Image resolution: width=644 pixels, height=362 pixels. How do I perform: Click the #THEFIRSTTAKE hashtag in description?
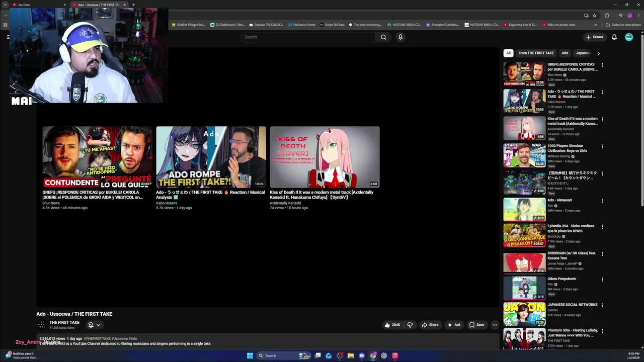(x=97, y=338)
